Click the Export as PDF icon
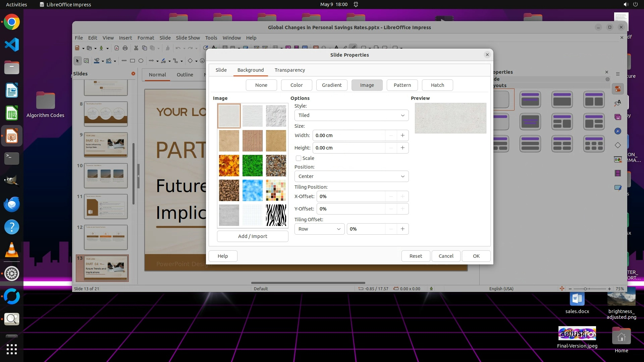Image resolution: width=644 pixels, height=362 pixels. tap(117, 48)
